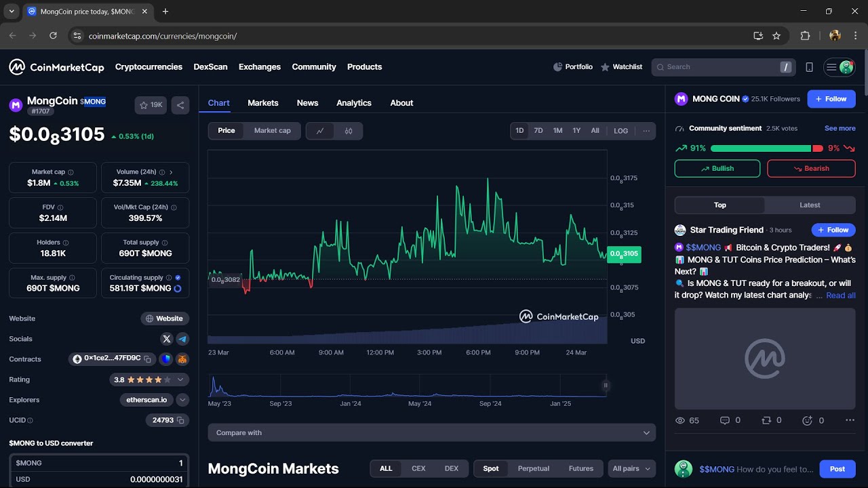The height and width of the screenshot is (488, 868).
Task: Select 1M chart range
Action: click(x=557, y=131)
